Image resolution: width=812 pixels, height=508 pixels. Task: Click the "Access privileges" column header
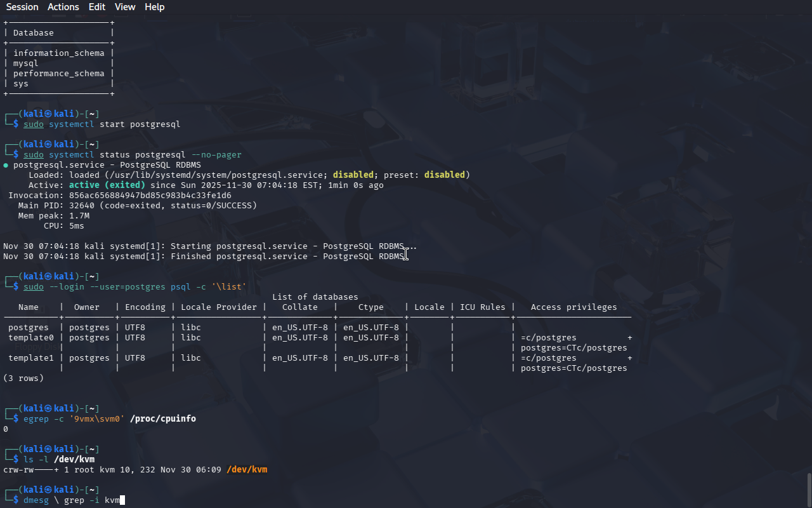coord(573,307)
